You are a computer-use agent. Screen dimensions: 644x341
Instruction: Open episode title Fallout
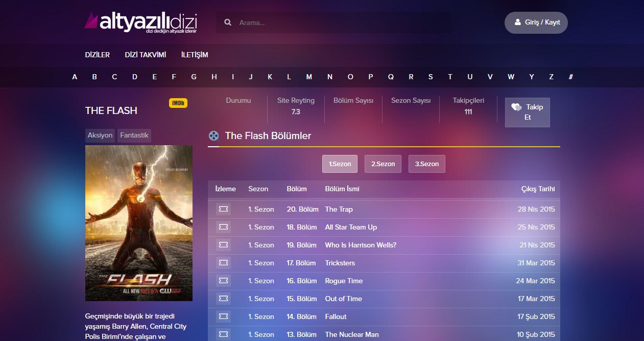(x=336, y=316)
